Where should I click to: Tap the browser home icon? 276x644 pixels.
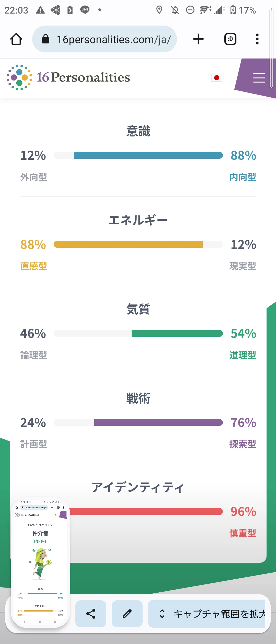pyautogui.click(x=16, y=39)
